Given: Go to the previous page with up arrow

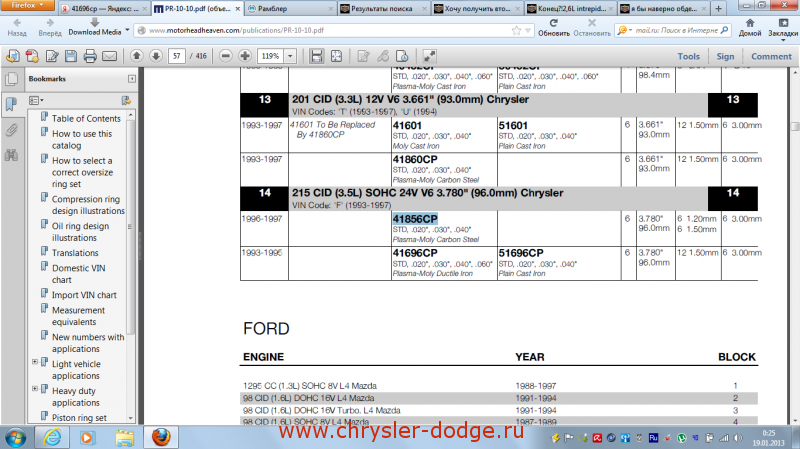Looking at the screenshot, I should click(136, 56).
